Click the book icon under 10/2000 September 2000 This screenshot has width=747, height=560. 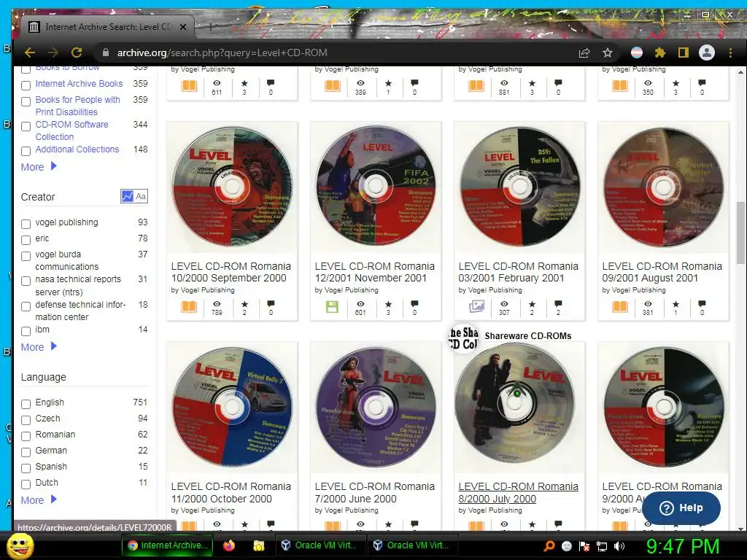189,307
